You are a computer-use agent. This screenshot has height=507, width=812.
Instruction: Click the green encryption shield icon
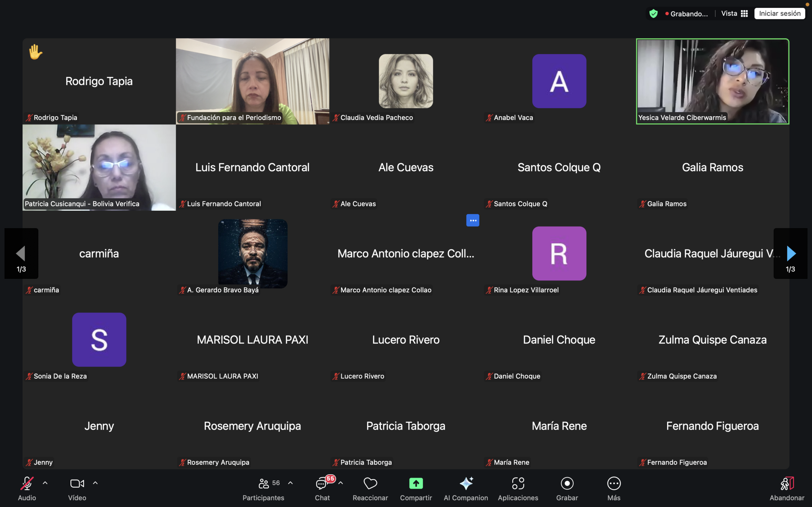point(653,13)
